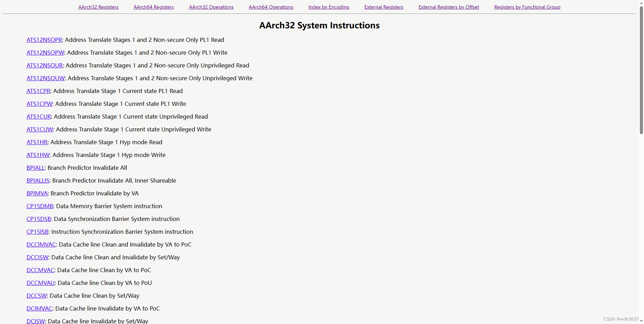The image size is (644, 324).
Task: Select the DCISW instruction link
Action: pos(36,321)
